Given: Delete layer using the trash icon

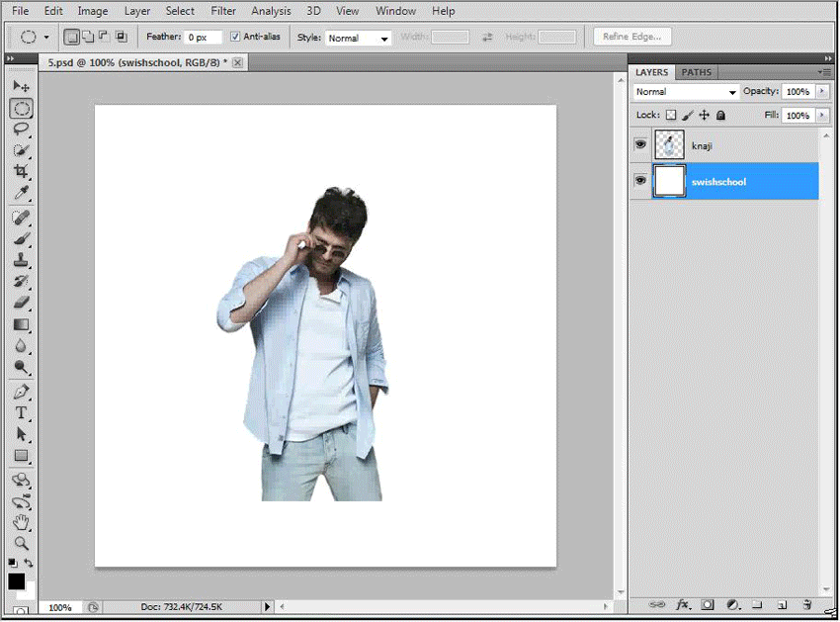Looking at the screenshot, I should click(x=806, y=603).
